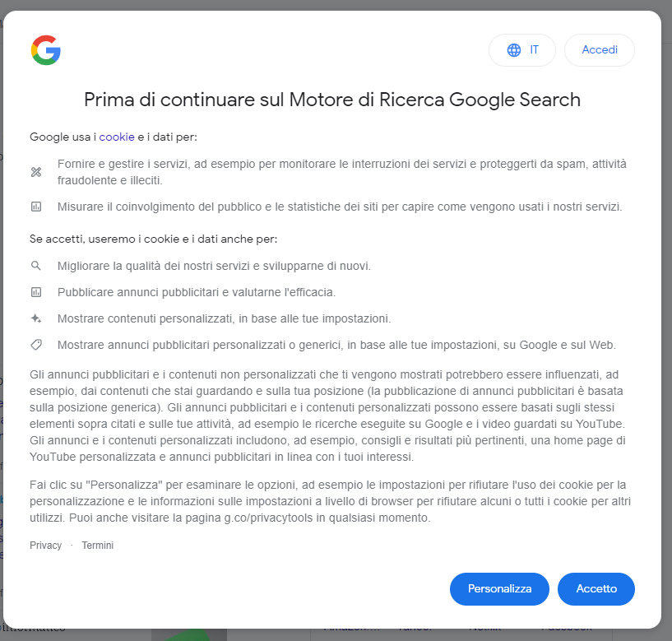The width and height of the screenshot is (672, 641).
Task: Click the paragraph starting "Fai clic su Personalizza"
Action: (329, 501)
